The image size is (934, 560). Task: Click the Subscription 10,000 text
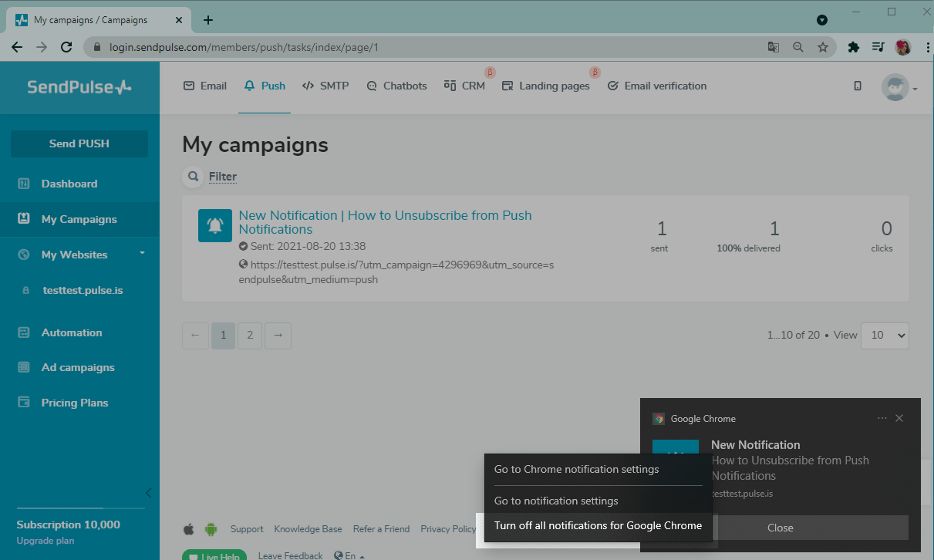(69, 525)
